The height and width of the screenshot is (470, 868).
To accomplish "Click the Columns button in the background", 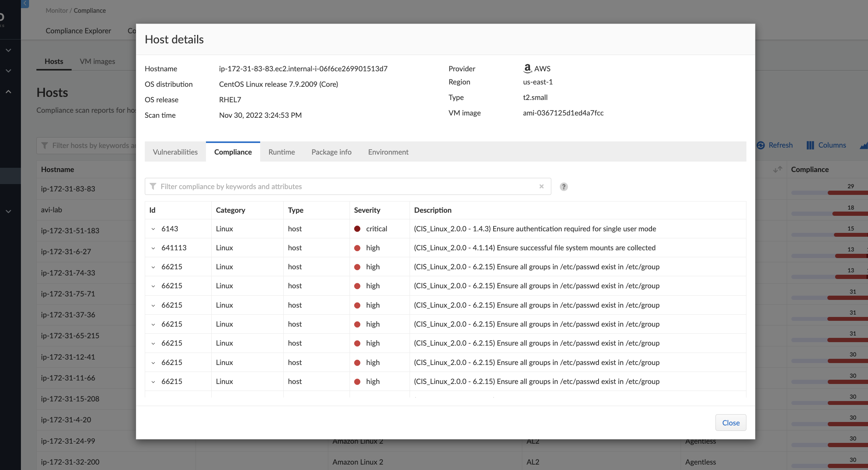I will point(832,145).
